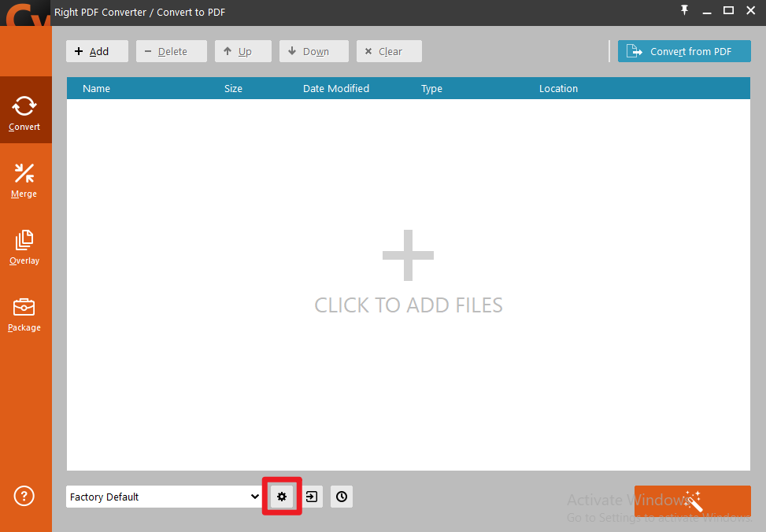
Task: Add files with the Add button
Action: click(x=97, y=51)
